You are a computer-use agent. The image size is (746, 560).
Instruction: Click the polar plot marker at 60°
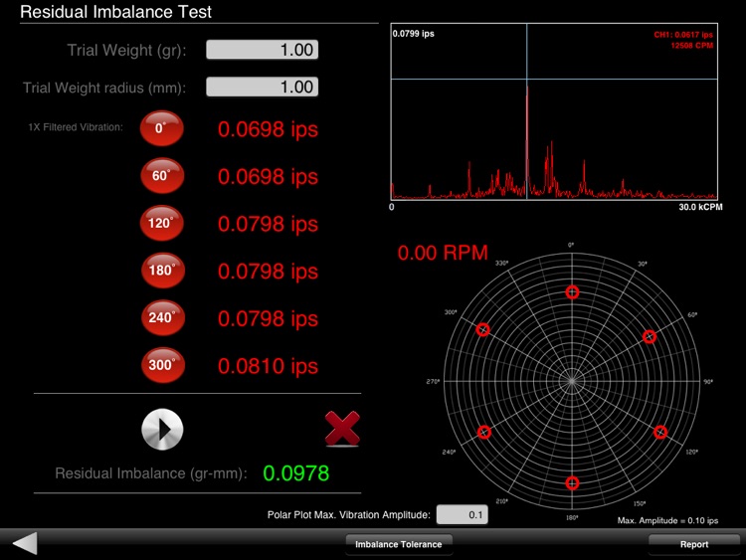point(650,337)
